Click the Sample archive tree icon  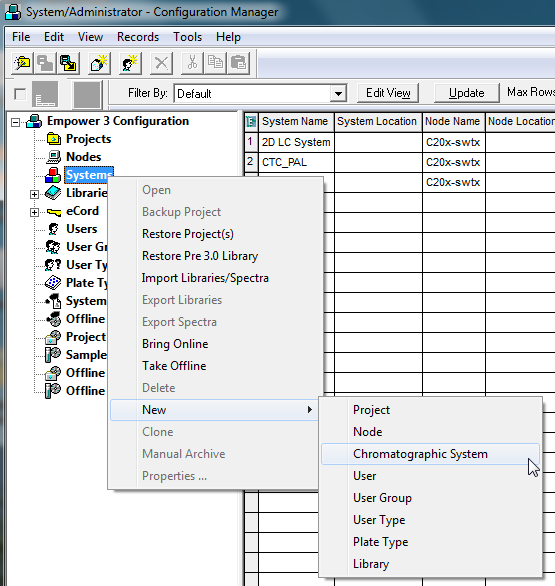coord(53,355)
